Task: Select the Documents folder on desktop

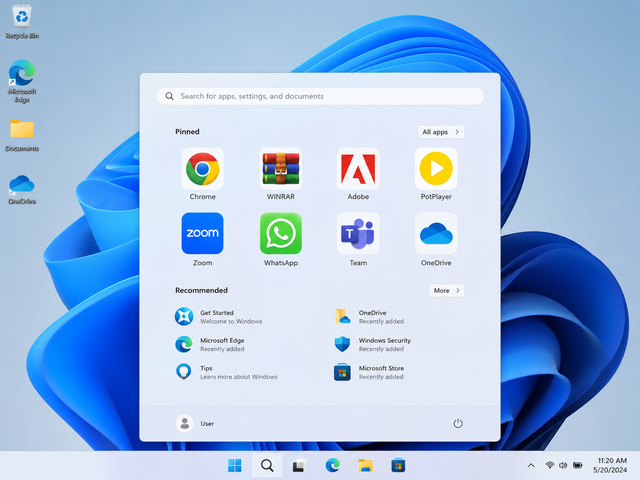Action: [22, 136]
